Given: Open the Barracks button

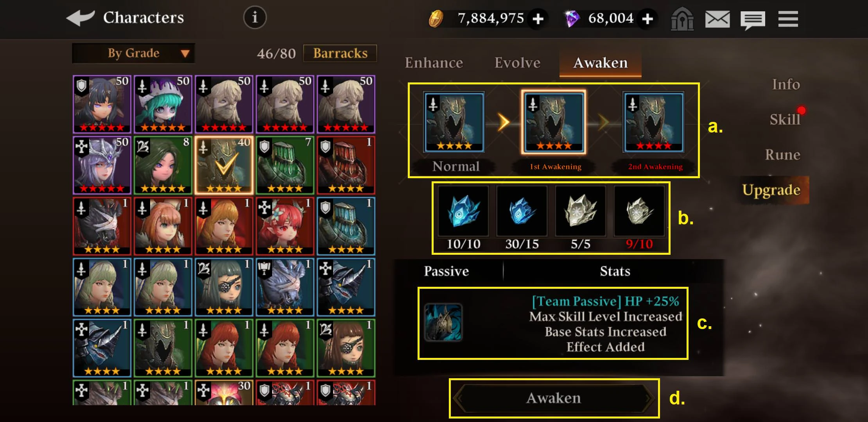Looking at the screenshot, I should point(340,53).
